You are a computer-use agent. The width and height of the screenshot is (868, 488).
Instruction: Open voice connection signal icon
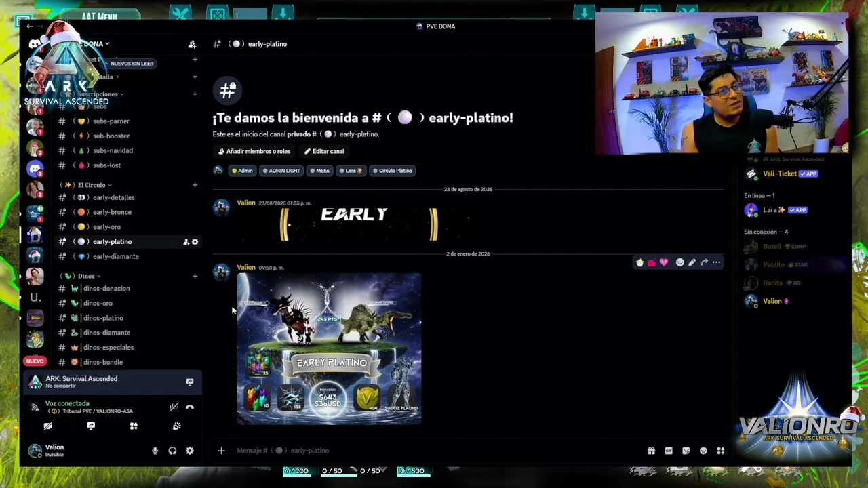[35, 407]
